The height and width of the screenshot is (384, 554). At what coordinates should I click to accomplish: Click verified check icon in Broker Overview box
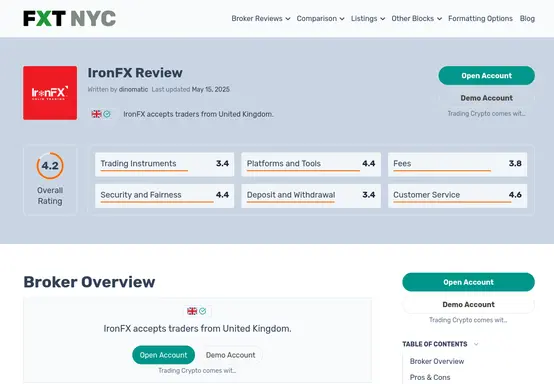click(202, 311)
